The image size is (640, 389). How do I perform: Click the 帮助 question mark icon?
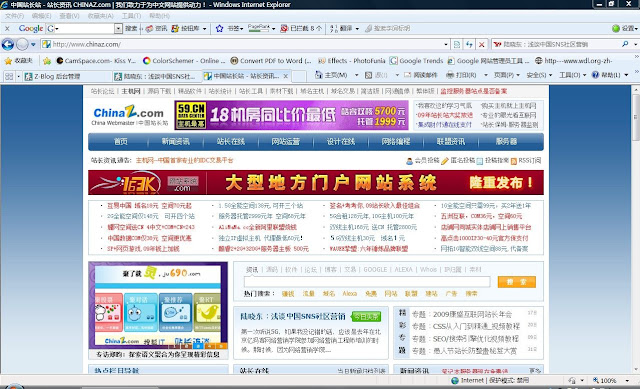(x=595, y=75)
